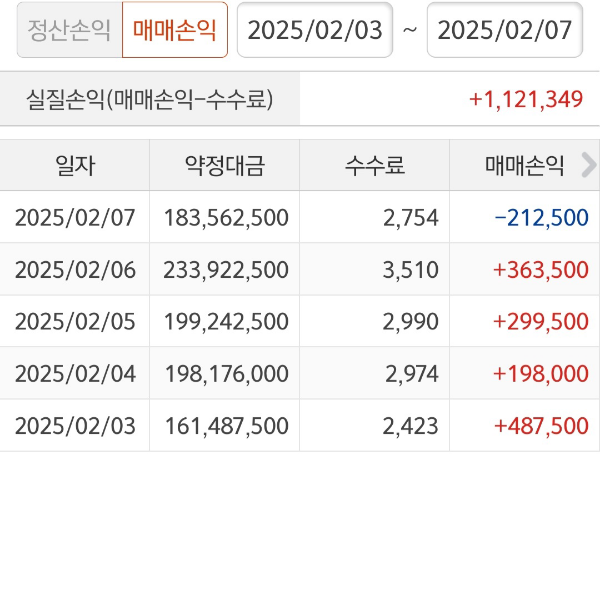600x600 pixels.
Task: Click the 수수료 column header
Action: pyautogui.click(x=375, y=165)
